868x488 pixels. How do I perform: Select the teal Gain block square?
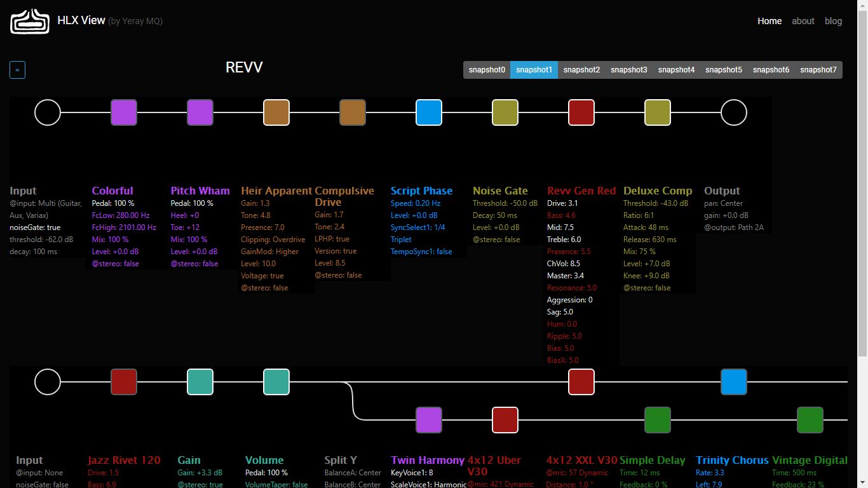tap(200, 382)
